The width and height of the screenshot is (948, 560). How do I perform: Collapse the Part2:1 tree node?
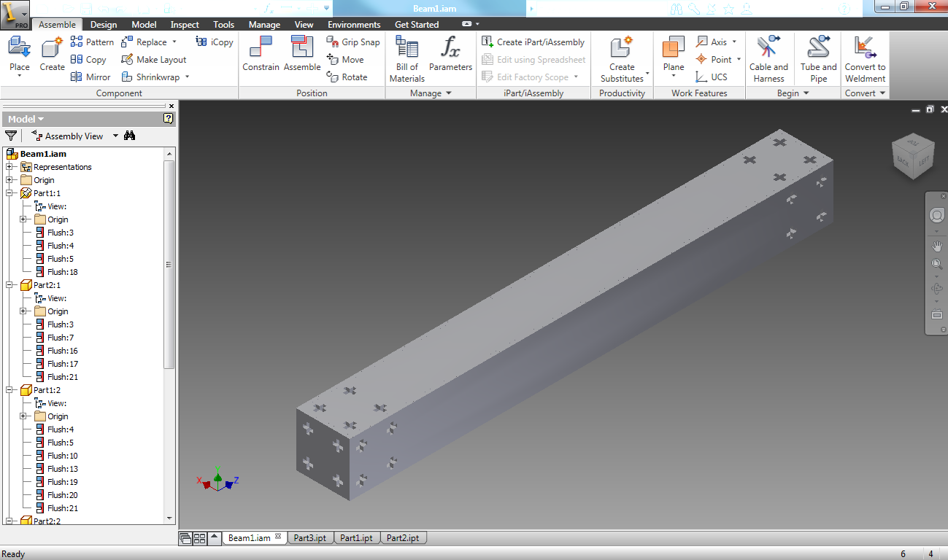(x=10, y=285)
